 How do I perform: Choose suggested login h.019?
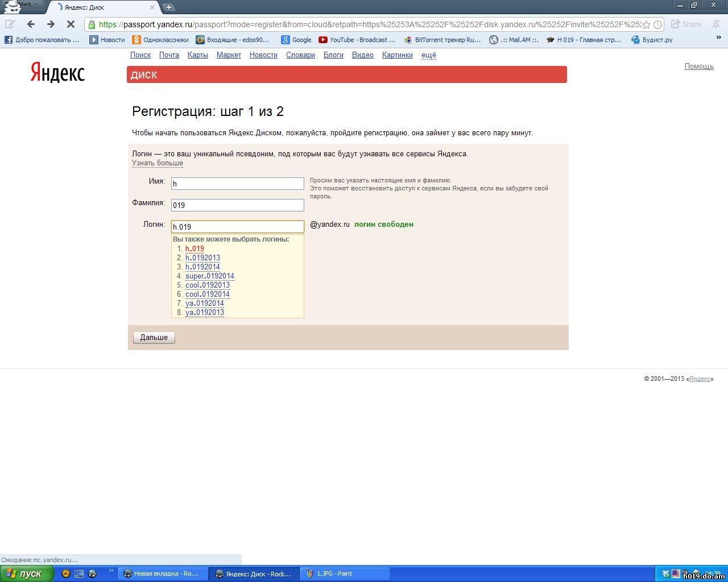point(195,248)
